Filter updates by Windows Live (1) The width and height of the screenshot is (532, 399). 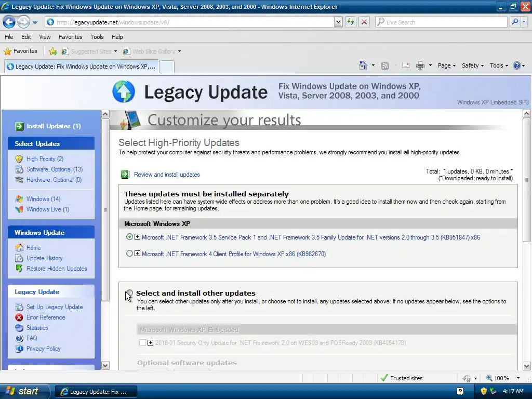[48, 209]
